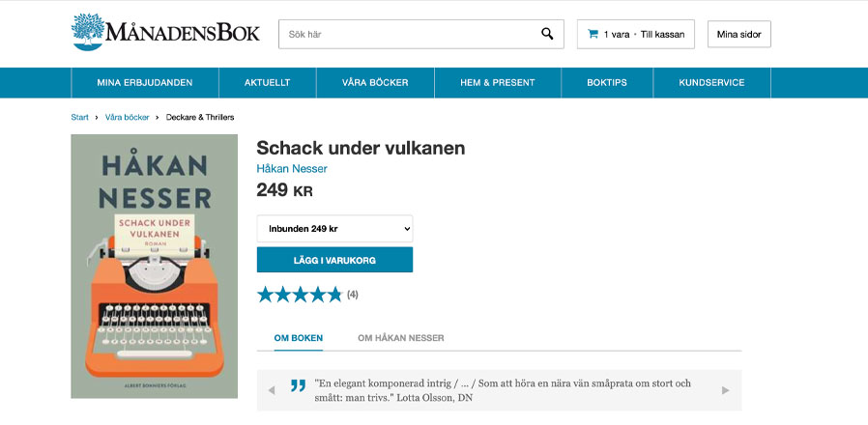Click the blue quotation mark icon
This screenshot has height=425, width=868.
pyautogui.click(x=299, y=385)
